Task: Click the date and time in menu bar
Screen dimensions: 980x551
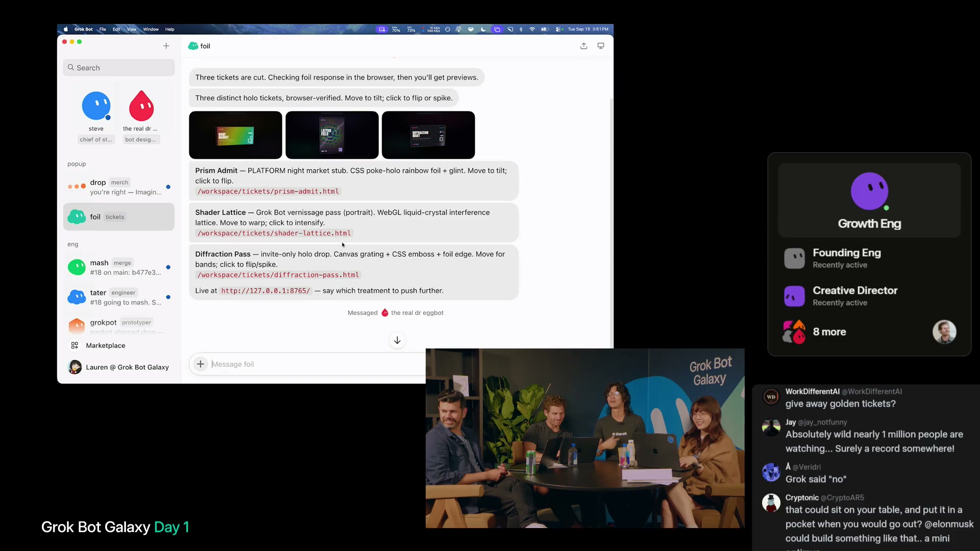Action: pyautogui.click(x=588, y=30)
